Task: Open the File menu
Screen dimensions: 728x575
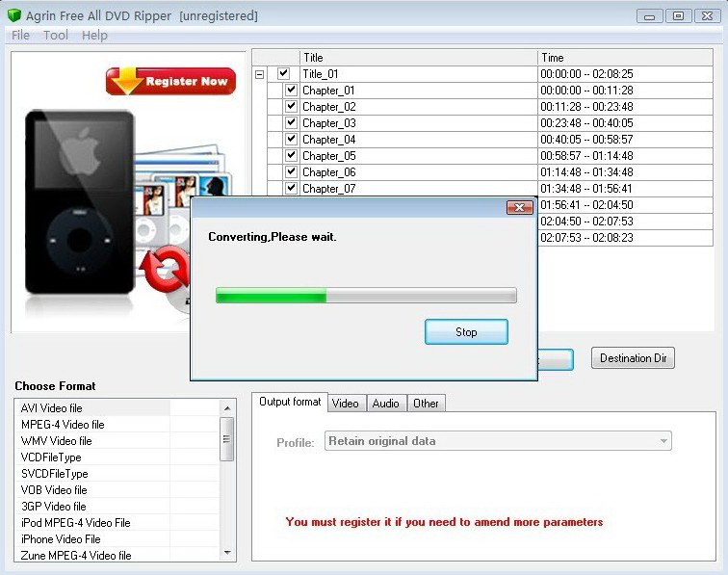Action: coord(20,36)
